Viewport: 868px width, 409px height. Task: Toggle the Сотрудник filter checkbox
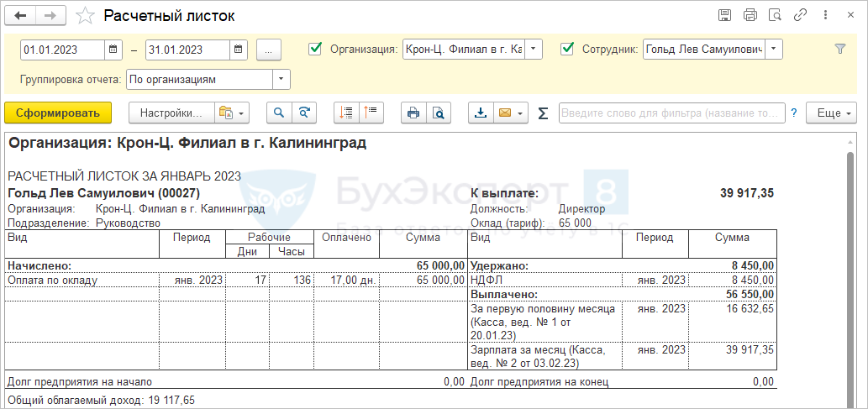coord(567,49)
